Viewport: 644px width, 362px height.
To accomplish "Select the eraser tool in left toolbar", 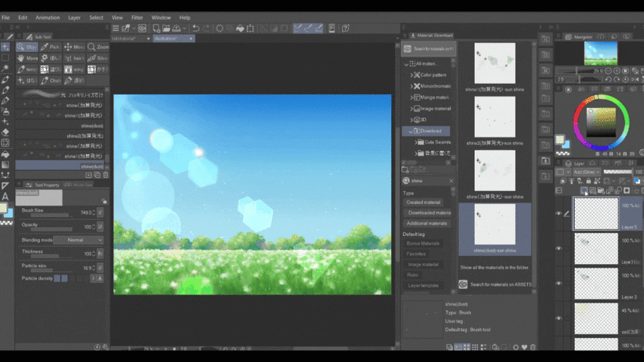I will click(x=5, y=132).
